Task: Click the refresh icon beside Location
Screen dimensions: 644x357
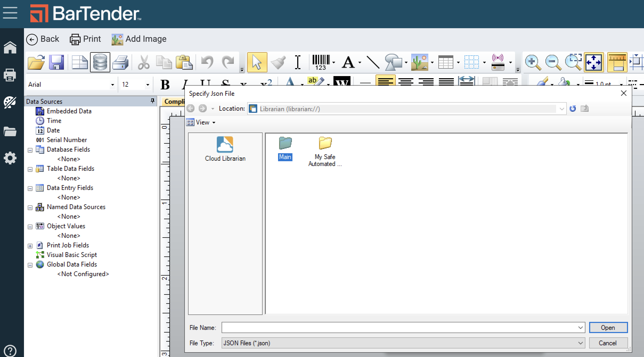Action: pyautogui.click(x=573, y=109)
